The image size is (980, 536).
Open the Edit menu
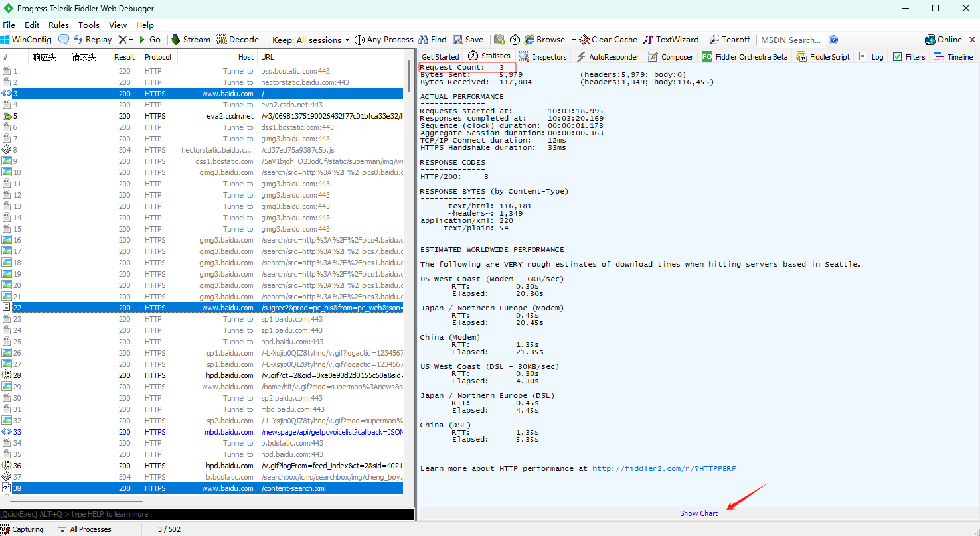32,25
